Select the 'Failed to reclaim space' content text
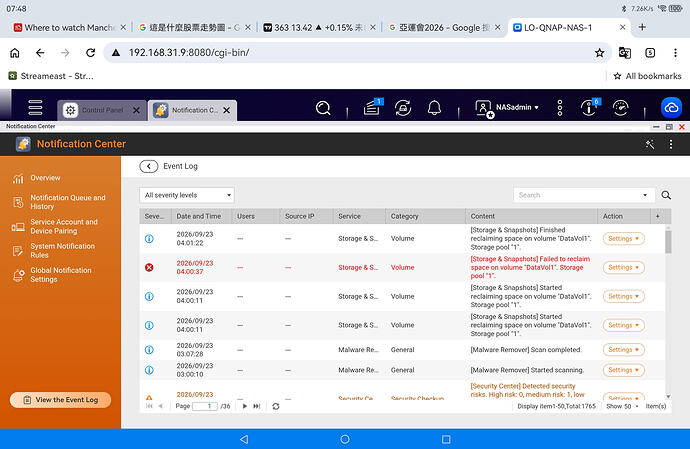The width and height of the screenshot is (690, 449). click(530, 267)
